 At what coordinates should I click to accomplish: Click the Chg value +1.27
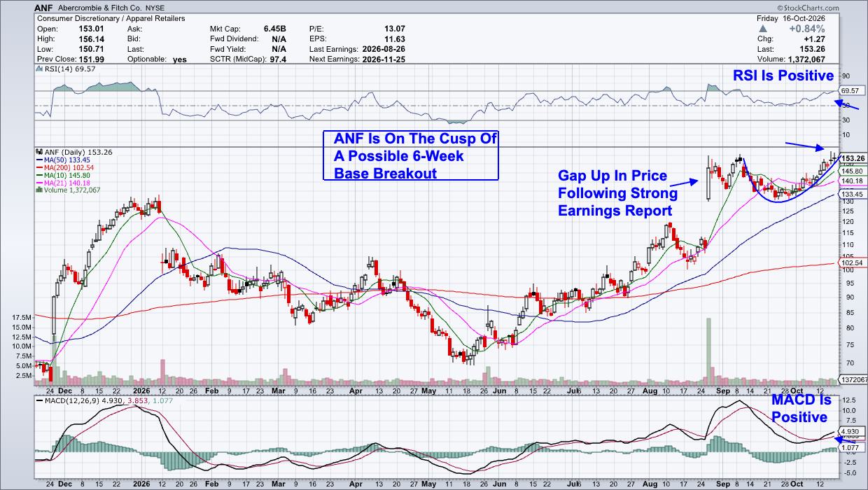(x=813, y=39)
